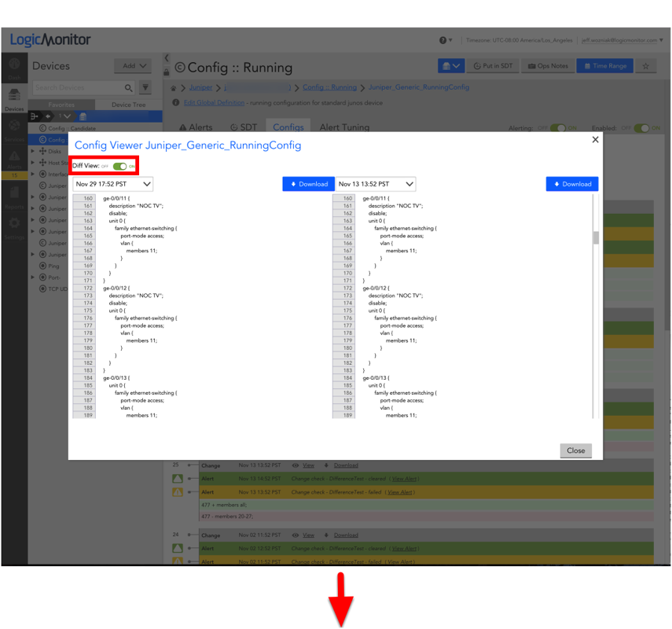This screenshot has width=672, height=629.
Task: Toggle the Diff View switch off
Action: 119,167
